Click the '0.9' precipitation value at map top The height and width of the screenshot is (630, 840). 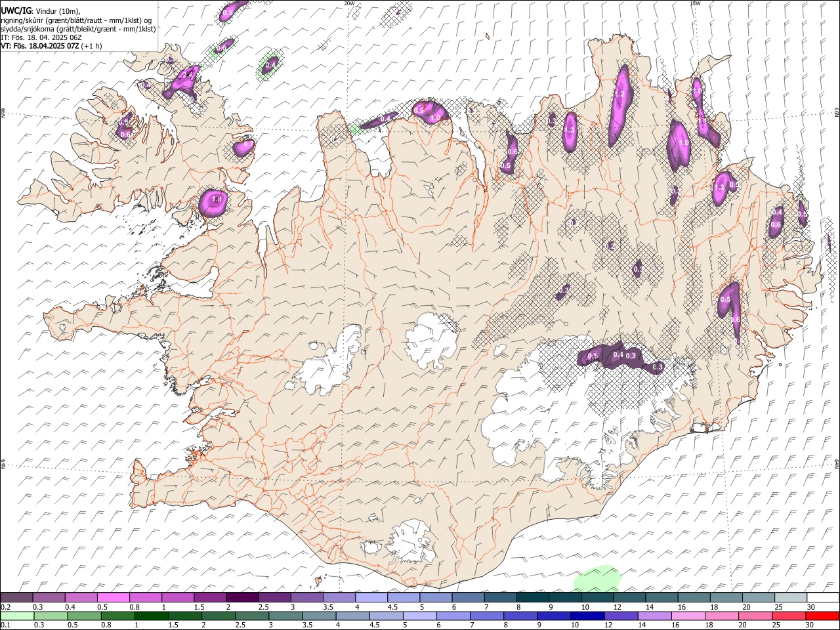click(x=228, y=12)
